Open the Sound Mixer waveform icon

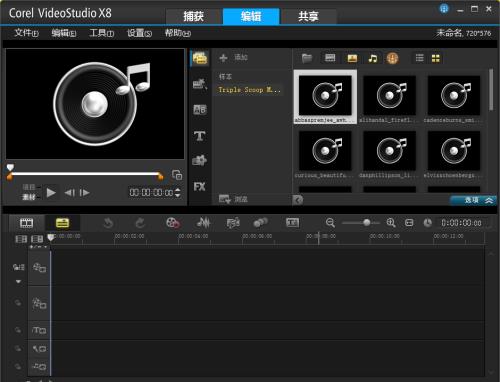click(x=203, y=222)
